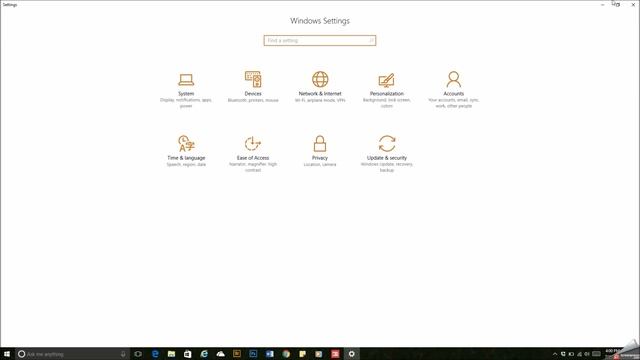The height and width of the screenshot is (360, 640).
Task: Open the Accounts settings category
Action: pyautogui.click(x=453, y=90)
